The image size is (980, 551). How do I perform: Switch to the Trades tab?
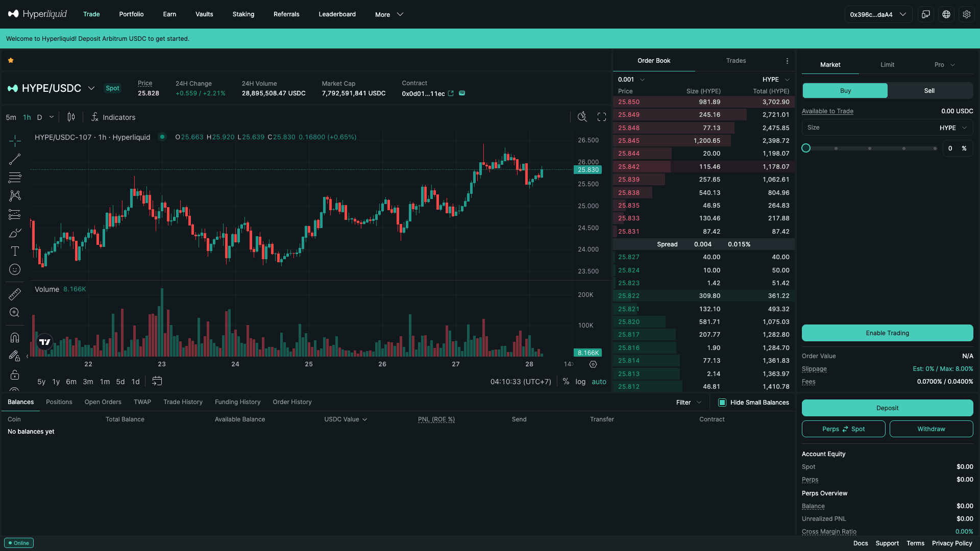tap(736, 60)
